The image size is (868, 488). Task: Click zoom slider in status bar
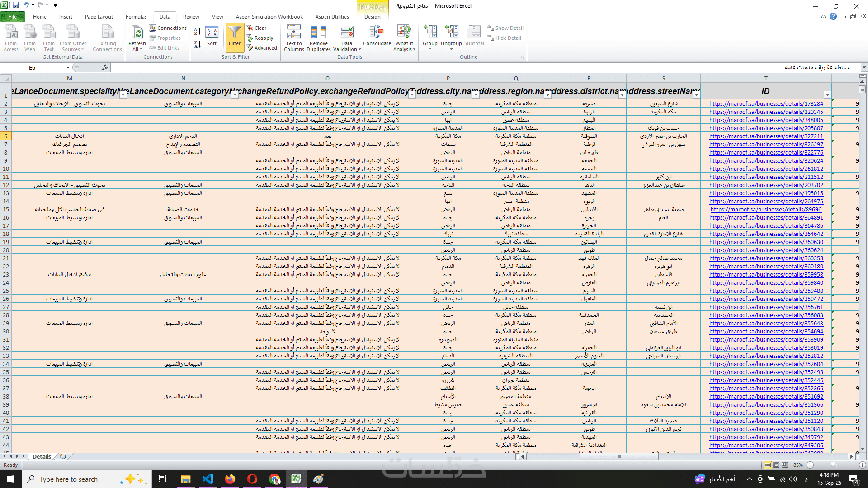pos(833,465)
